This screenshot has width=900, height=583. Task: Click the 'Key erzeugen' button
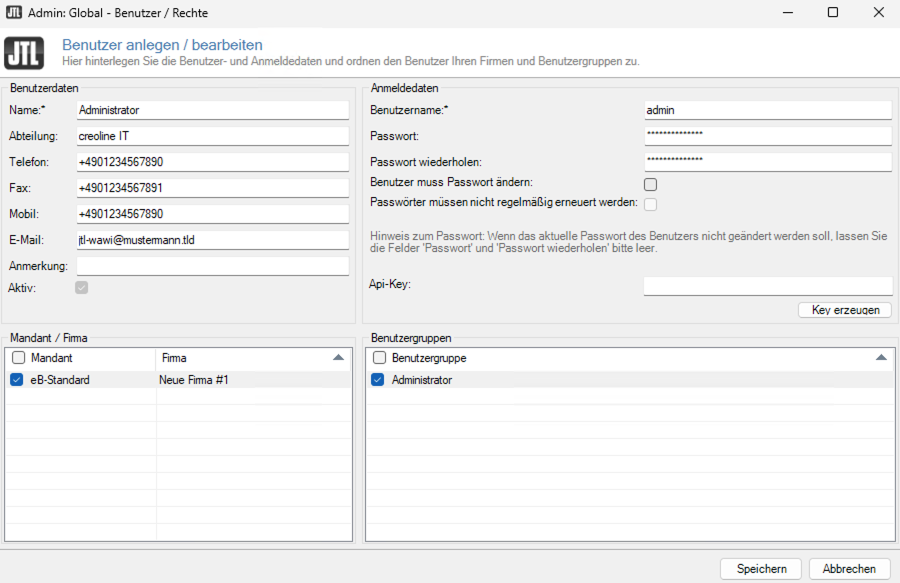click(x=845, y=310)
